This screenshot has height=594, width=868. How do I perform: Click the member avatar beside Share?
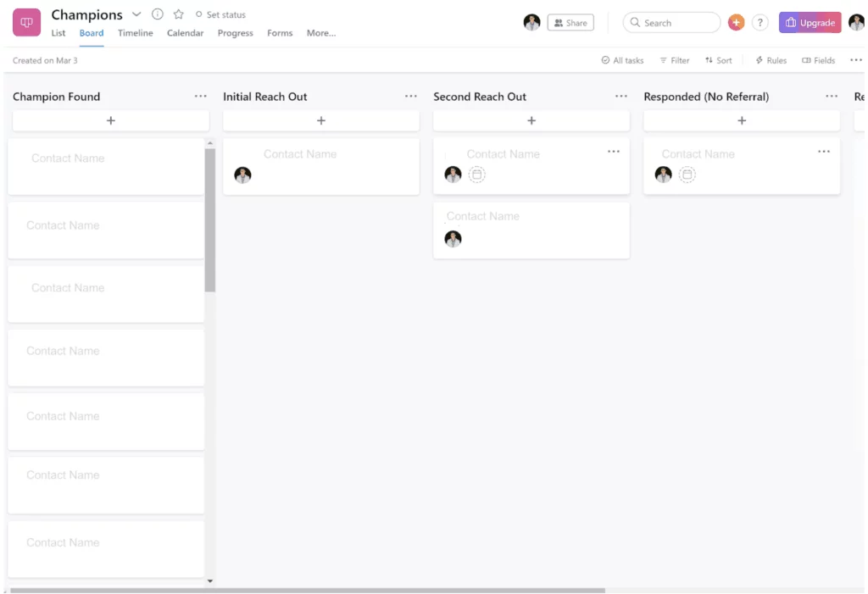click(x=531, y=22)
